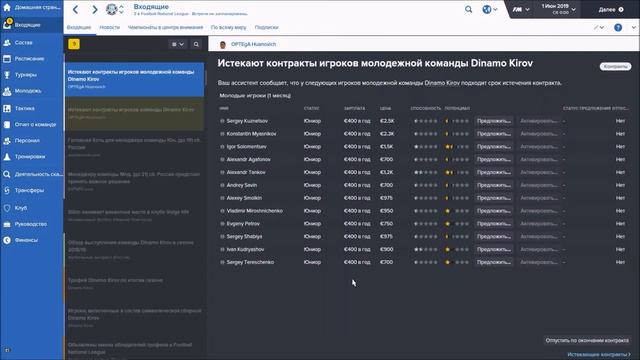Open player Alexandr Tankov
This screenshot has height=360, width=640.
click(246, 173)
